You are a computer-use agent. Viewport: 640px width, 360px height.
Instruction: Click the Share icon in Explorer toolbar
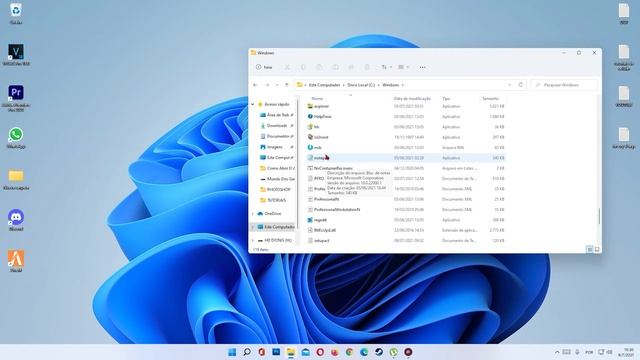pos(351,67)
